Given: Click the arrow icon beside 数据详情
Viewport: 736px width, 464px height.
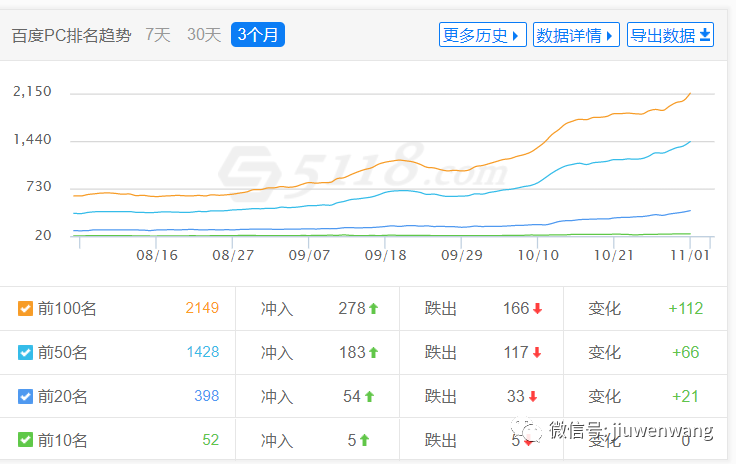Looking at the screenshot, I should 609,36.
